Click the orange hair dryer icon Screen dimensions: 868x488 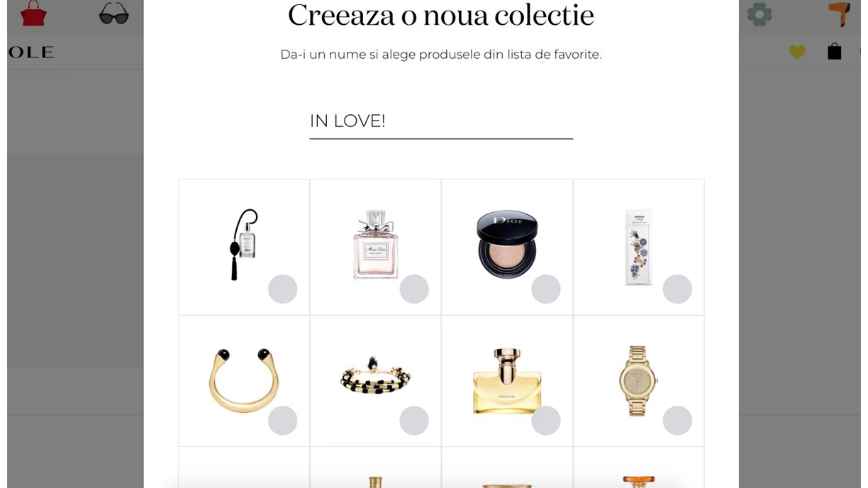tap(840, 14)
